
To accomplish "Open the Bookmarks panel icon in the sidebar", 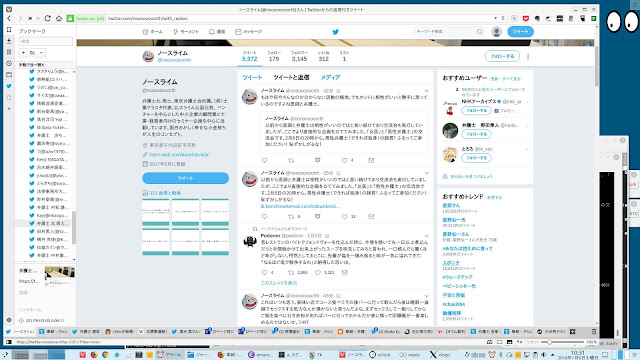I will click(x=9, y=30).
